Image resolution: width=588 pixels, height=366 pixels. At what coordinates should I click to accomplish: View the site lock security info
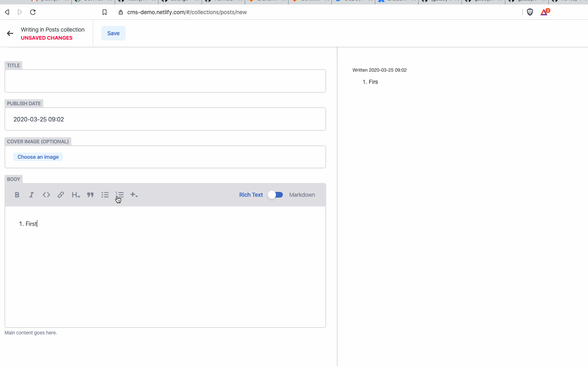(120, 12)
